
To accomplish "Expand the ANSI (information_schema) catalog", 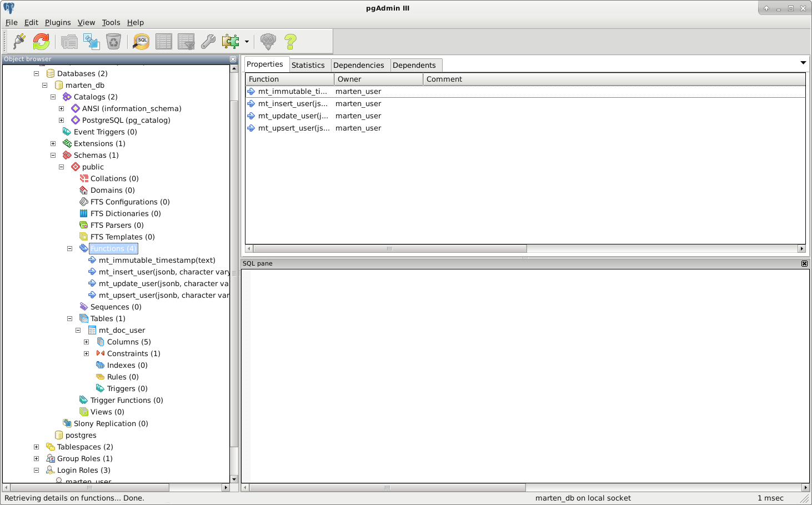I will click(x=62, y=108).
